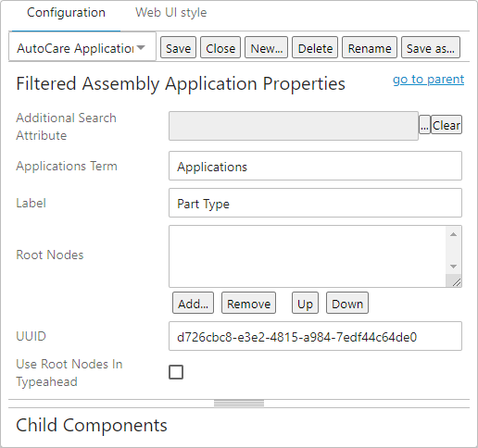Screen dimensions: 478x448
Task: Open the AutoCare Application configuration dropdown
Action: coord(82,48)
